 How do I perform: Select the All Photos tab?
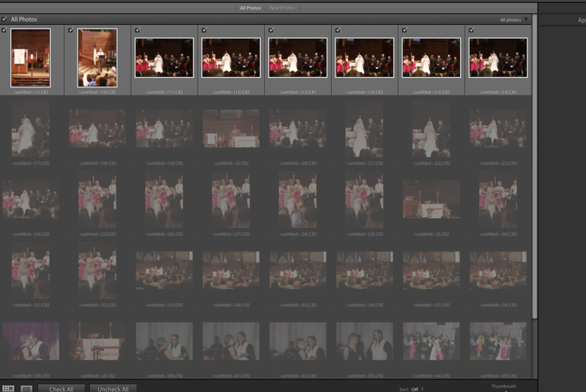click(251, 8)
